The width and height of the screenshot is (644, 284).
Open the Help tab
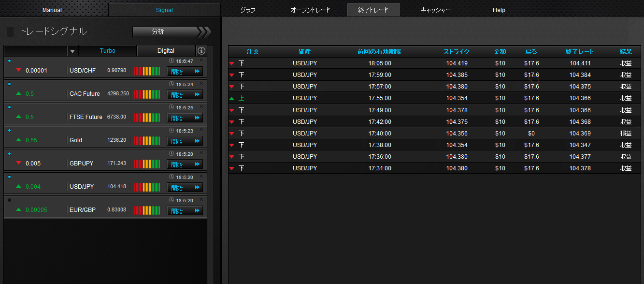tap(499, 10)
